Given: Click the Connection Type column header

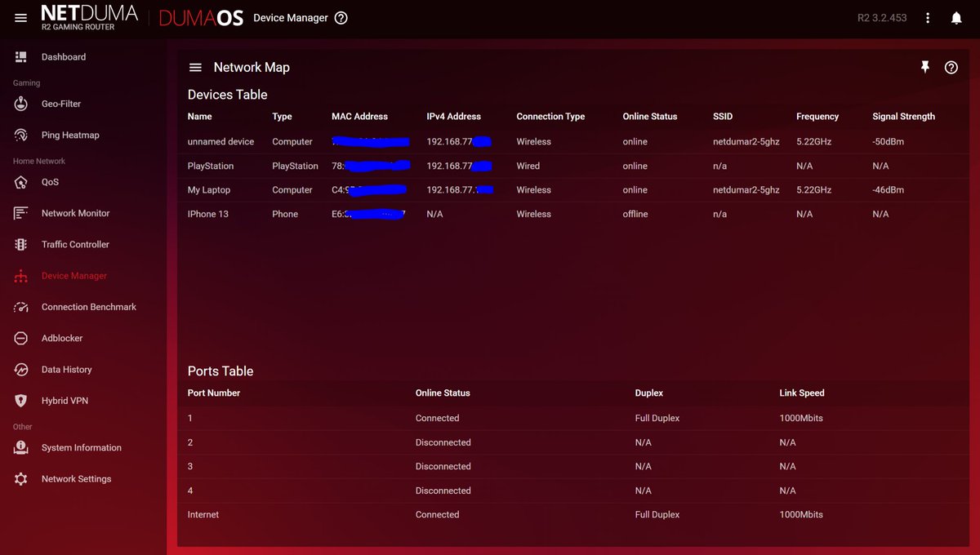Looking at the screenshot, I should (550, 117).
